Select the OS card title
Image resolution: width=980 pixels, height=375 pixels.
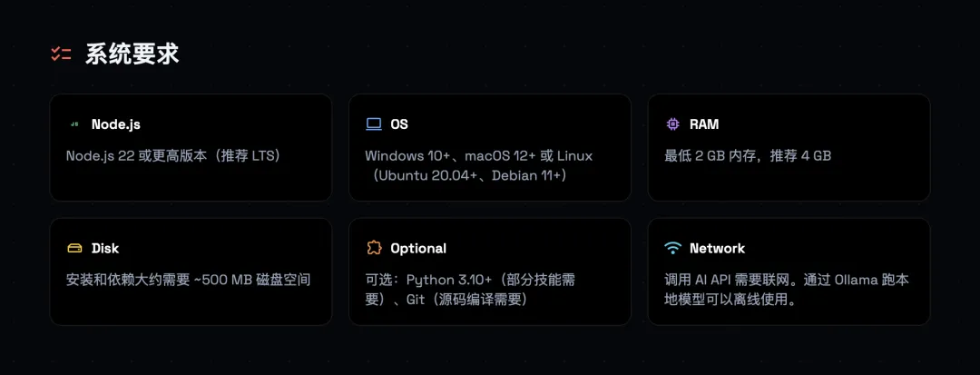click(x=399, y=124)
